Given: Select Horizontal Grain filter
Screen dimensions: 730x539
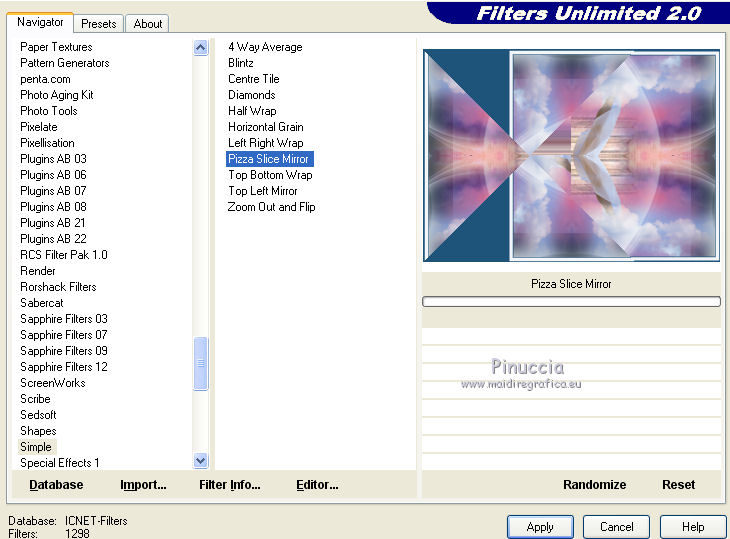Looking at the screenshot, I should (x=265, y=127).
